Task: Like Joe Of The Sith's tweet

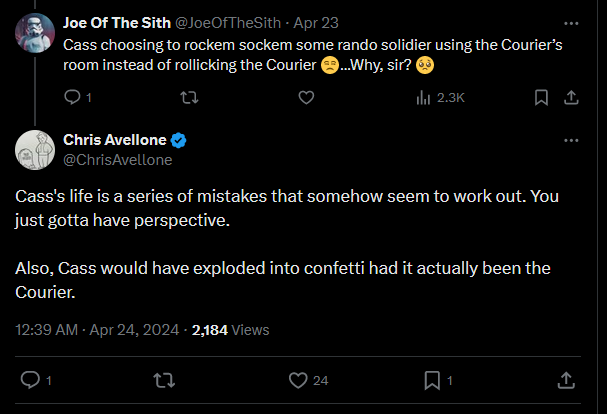Action: coord(307,97)
